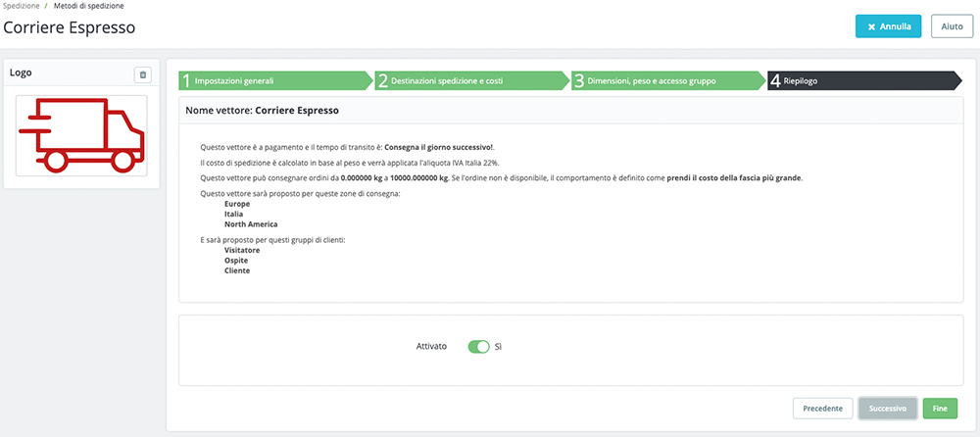980x437 pixels.
Task: Toggle the Attivato switch off
Action: [479, 346]
